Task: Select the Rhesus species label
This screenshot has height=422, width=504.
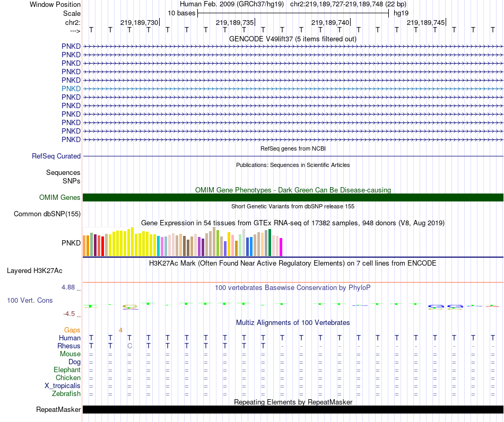Action: pyautogui.click(x=69, y=346)
